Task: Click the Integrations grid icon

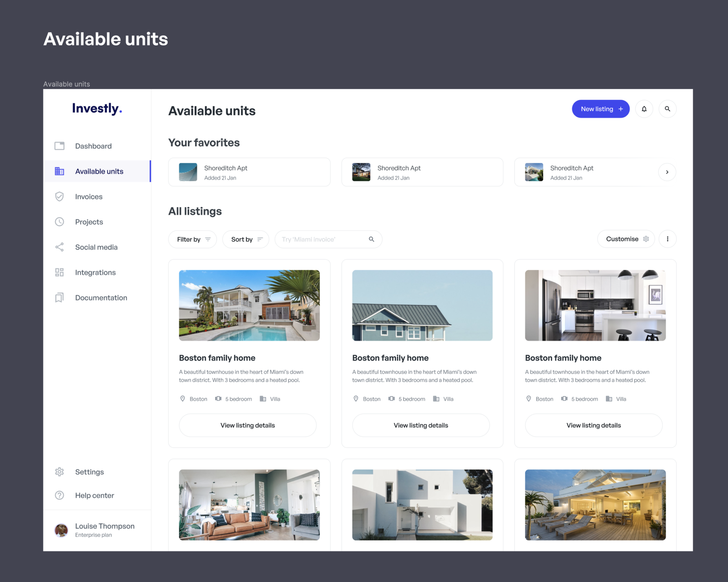Action: click(60, 272)
